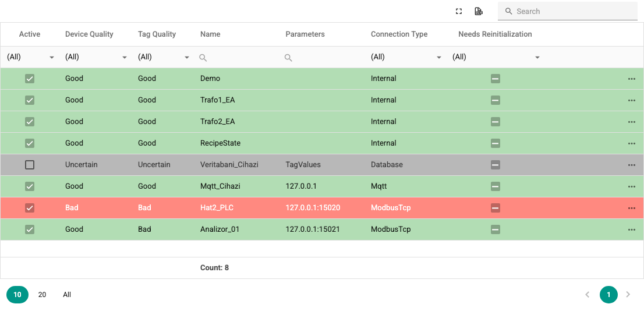Toggle Needs Reinitialization for Mqtt_Cihazi
Image resolution: width=644 pixels, height=311 pixels.
point(496,186)
